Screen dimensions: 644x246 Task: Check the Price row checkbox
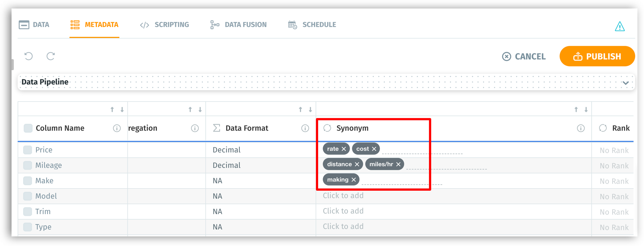pyautogui.click(x=28, y=150)
